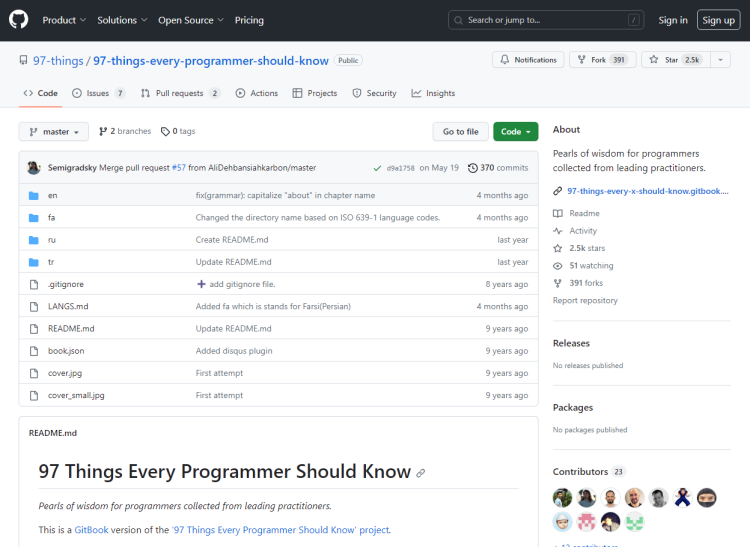Image resolution: width=750 pixels, height=547 pixels.
Task: Open the gitbook link in About section
Action: point(648,191)
